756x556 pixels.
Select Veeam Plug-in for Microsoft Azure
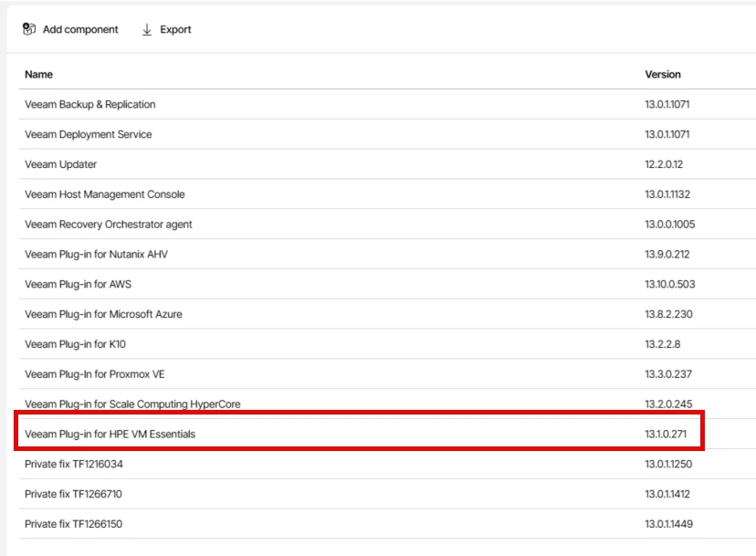(103, 314)
